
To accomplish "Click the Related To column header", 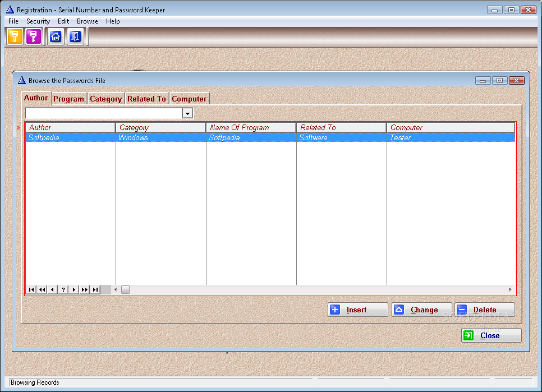I will (342, 127).
